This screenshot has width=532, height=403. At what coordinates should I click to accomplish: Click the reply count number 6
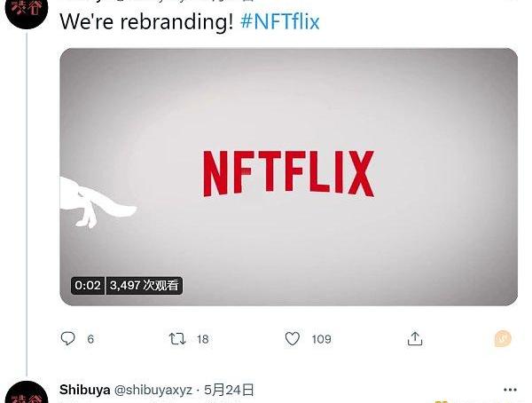90,339
